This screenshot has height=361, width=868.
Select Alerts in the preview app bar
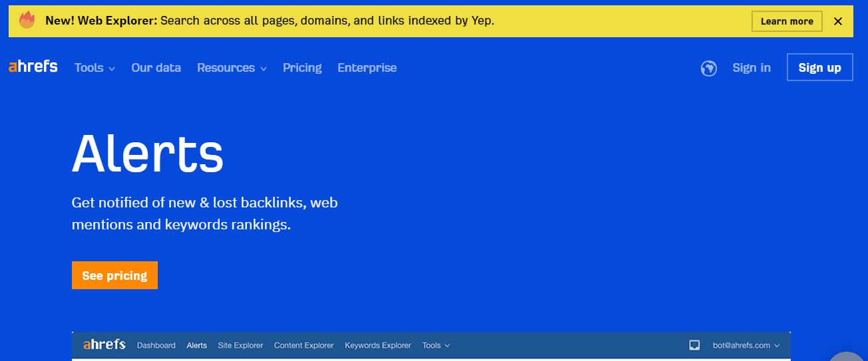tap(197, 346)
